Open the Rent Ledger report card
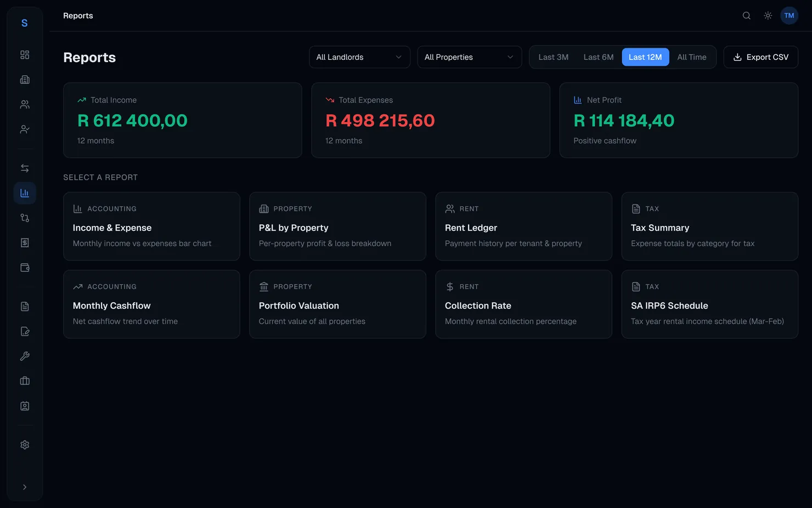812x508 pixels. [x=523, y=226]
